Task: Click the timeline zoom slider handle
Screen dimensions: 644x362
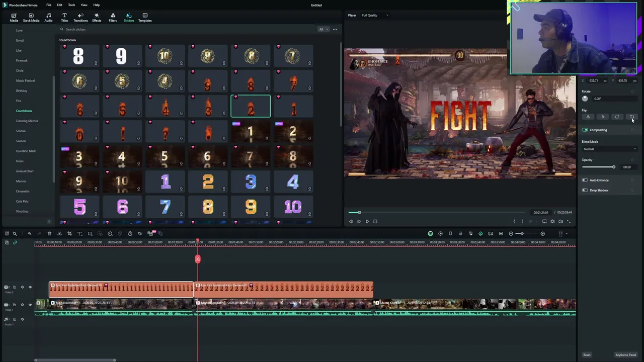Action: pyautogui.click(x=522, y=233)
